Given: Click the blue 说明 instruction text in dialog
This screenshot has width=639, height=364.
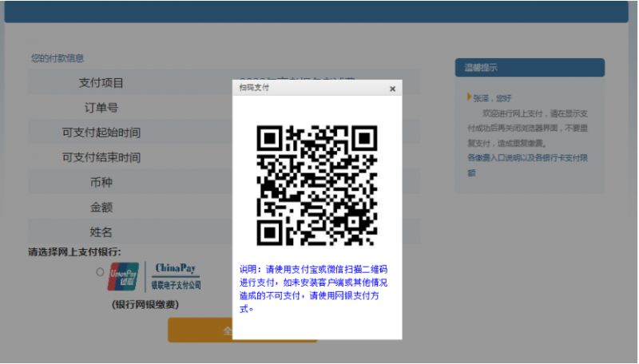Looking at the screenshot, I should pos(313,289).
